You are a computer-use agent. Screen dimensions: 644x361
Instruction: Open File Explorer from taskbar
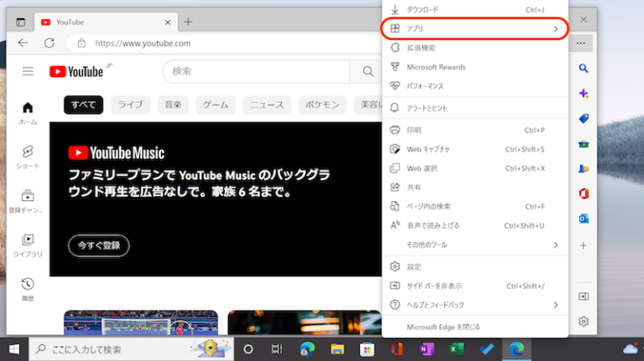(337, 349)
